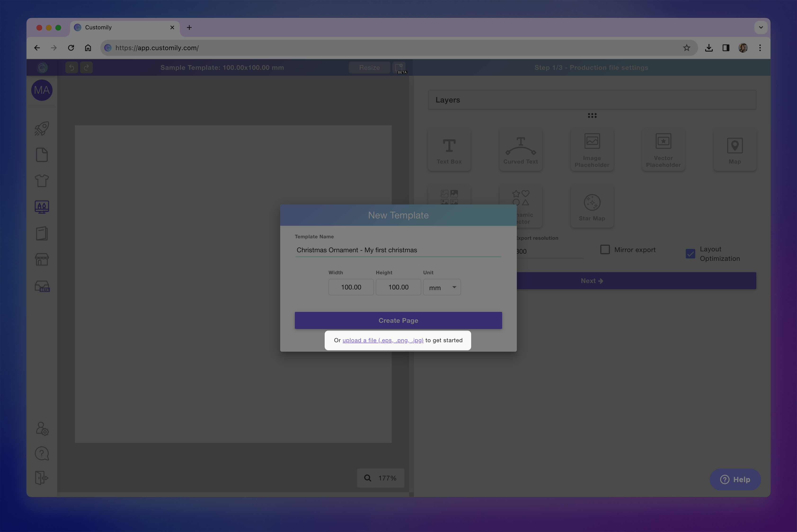Screen dimensions: 797x532
Task: Enable the Mirror export checkbox
Action: 605,249
